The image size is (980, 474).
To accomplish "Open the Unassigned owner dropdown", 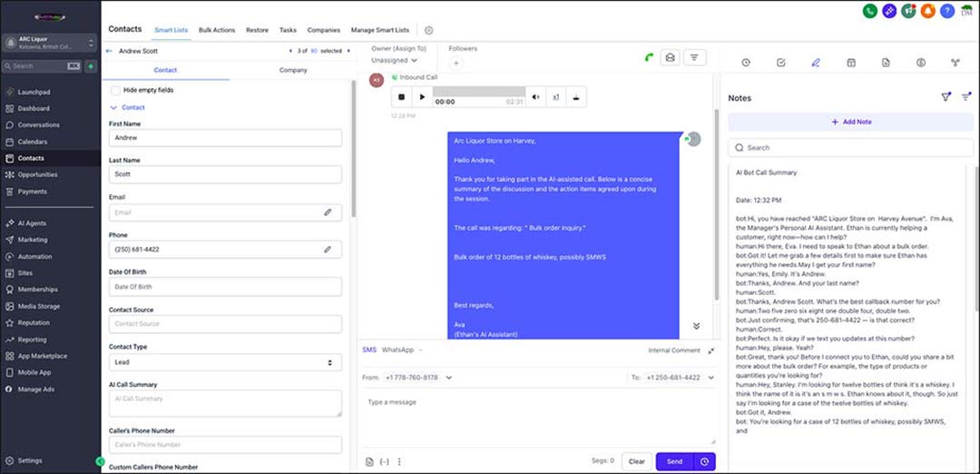I will pos(394,61).
